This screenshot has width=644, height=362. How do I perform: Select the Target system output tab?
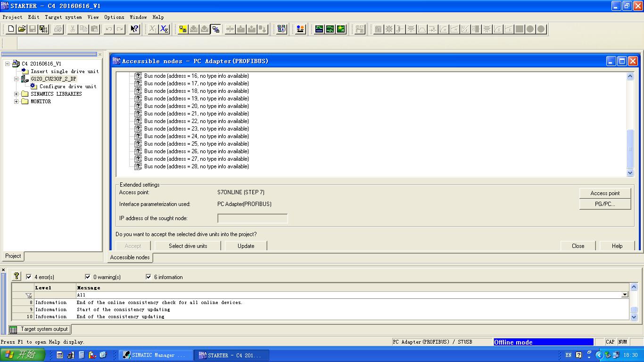[x=40, y=329]
